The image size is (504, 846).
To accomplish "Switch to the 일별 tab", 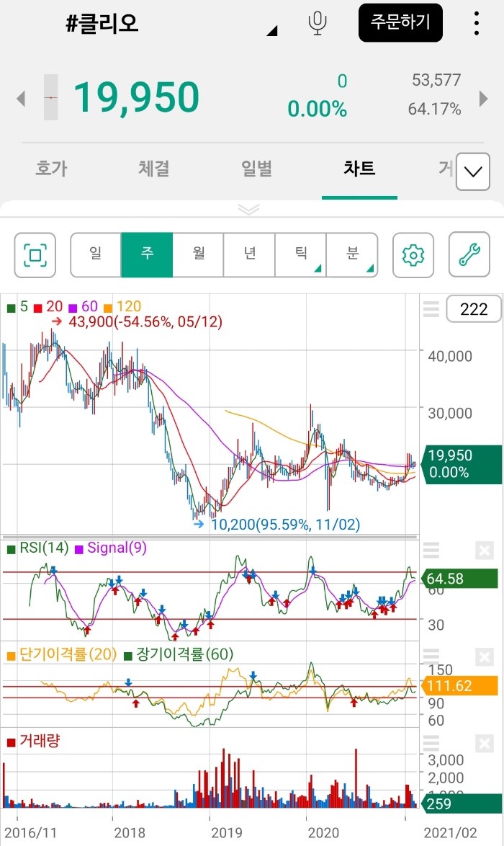I will point(256,169).
